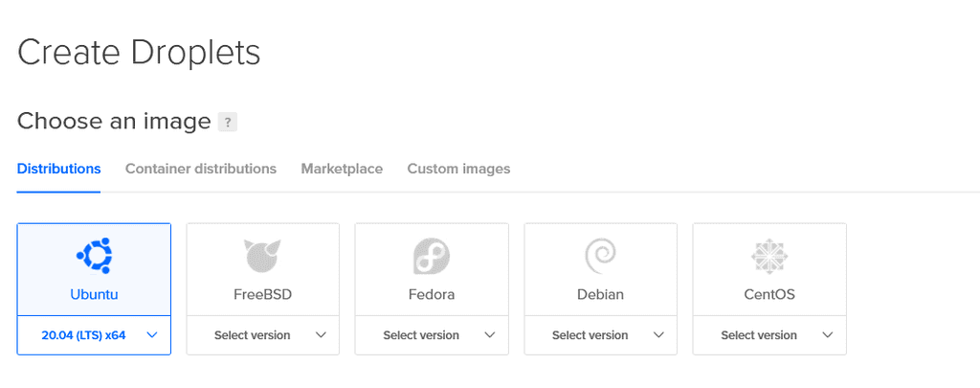Open the CentOS Select version dropdown

(x=769, y=335)
